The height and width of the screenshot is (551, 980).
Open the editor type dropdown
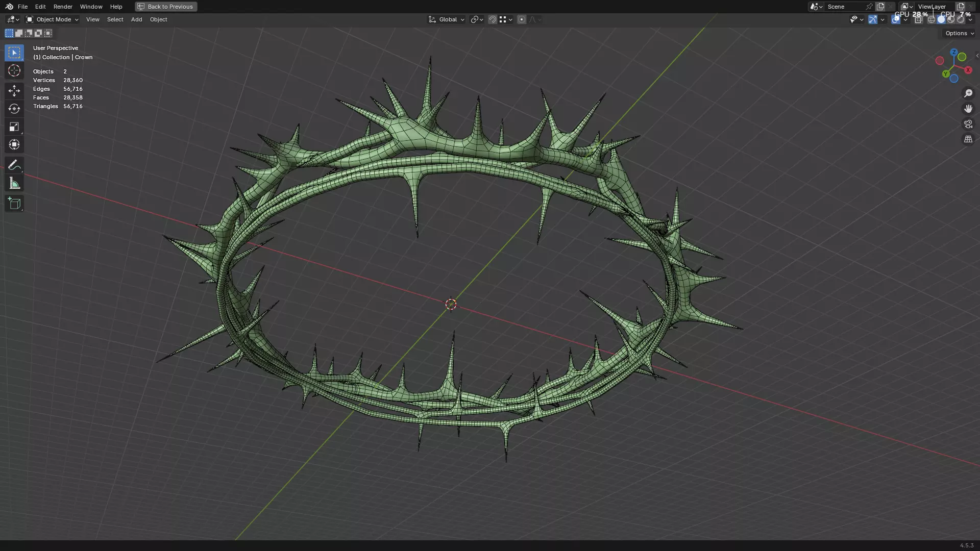click(x=13, y=19)
